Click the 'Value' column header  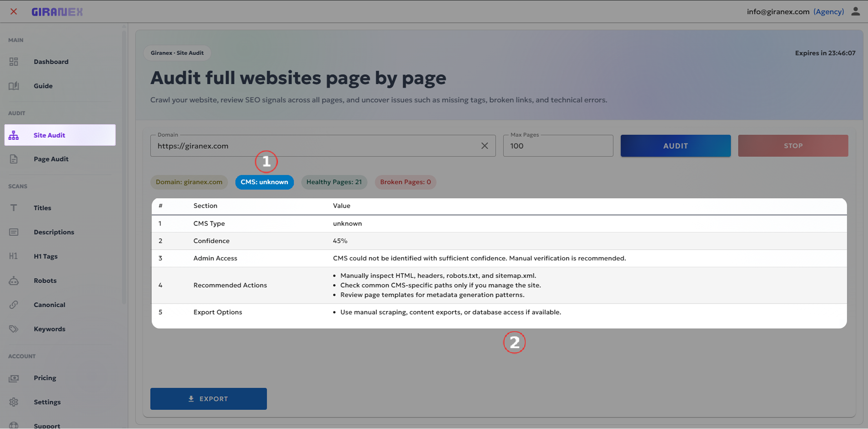[341, 206]
